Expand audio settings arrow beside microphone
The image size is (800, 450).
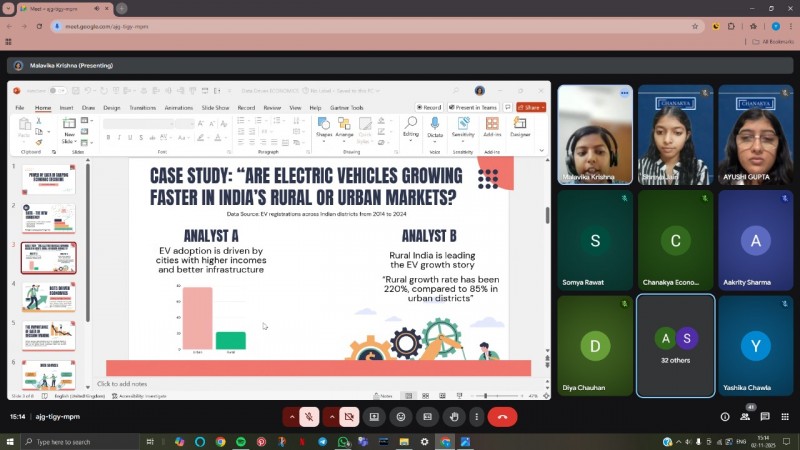(x=292, y=416)
